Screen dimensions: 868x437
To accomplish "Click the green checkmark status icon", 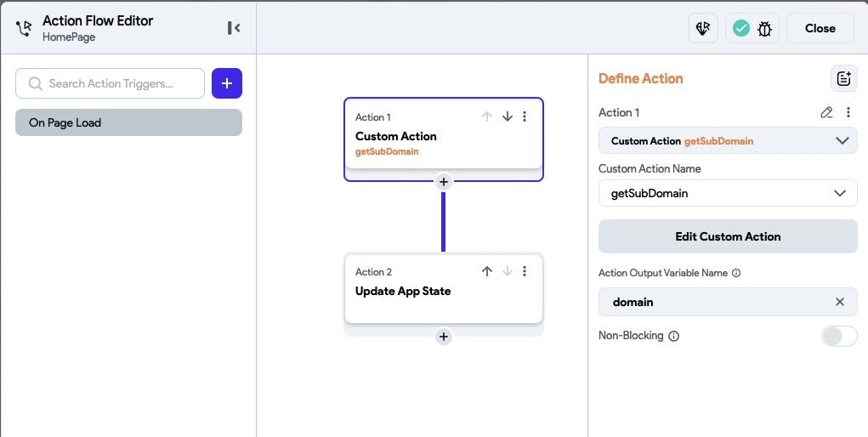I will point(741,28).
